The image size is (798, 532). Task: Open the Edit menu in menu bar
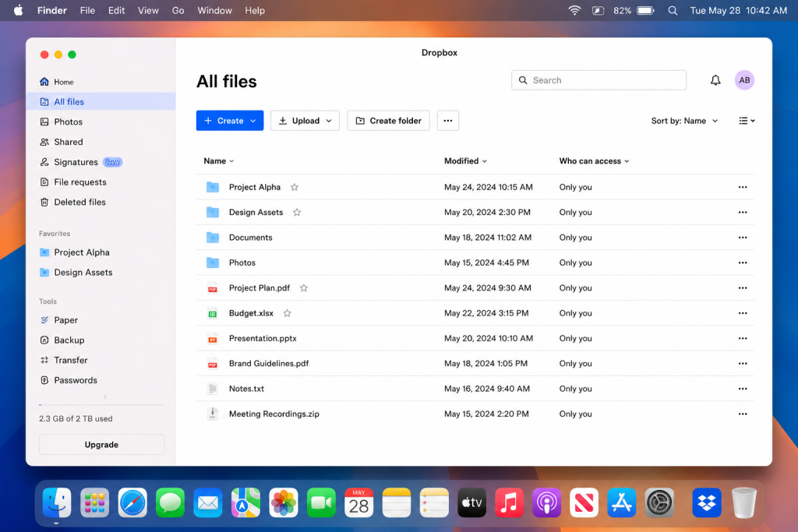(116, 10)
